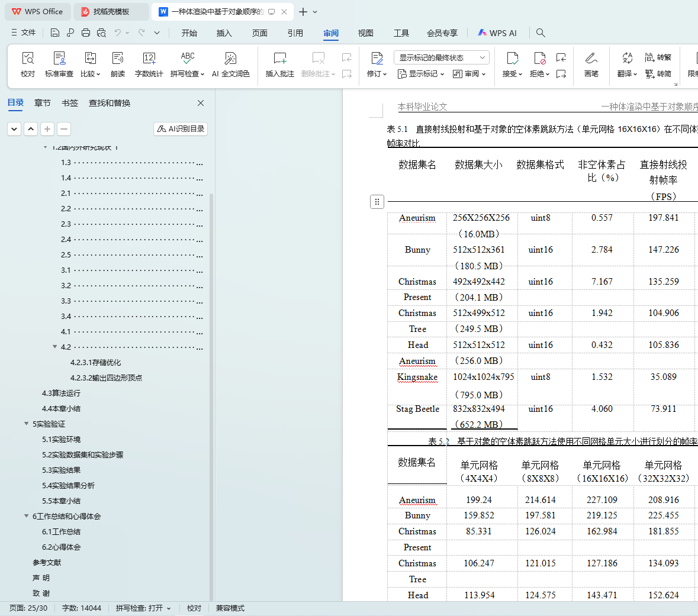Select 6.1工作总结 outline entry
Viewport: 698px width, 616px height.
pyautogui.click(x=62, y=531)
